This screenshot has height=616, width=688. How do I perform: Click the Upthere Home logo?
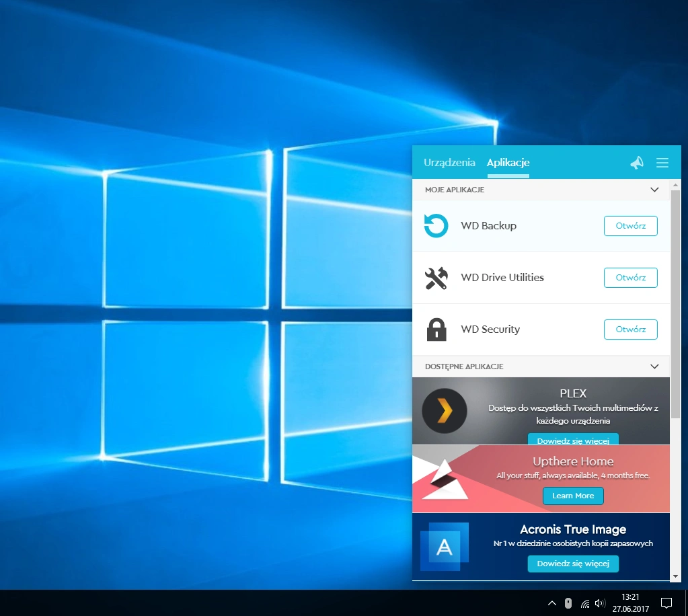click(x=445, y=479)
